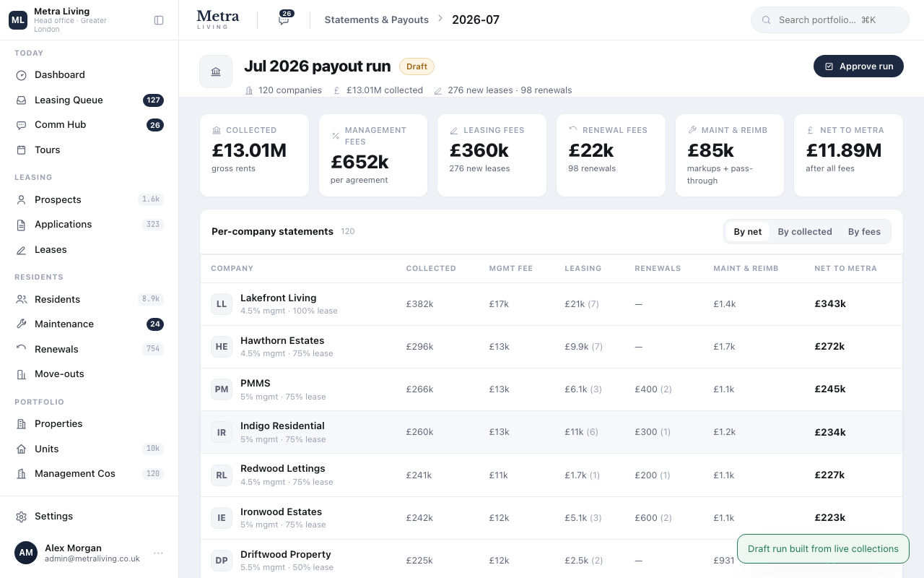Go to Leasing Queue in the sidebar
The height and width of the screenshot is (578, 924).
pos(90,100)
